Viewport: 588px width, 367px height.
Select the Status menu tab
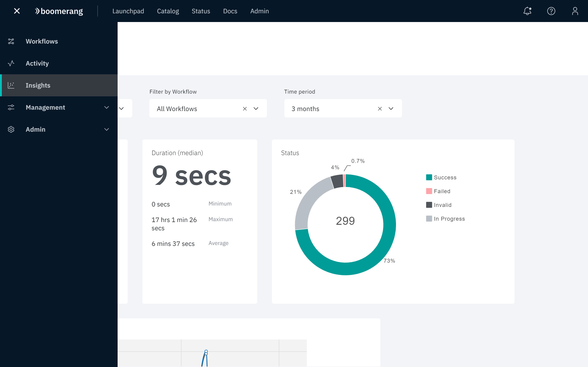[201, 11]
